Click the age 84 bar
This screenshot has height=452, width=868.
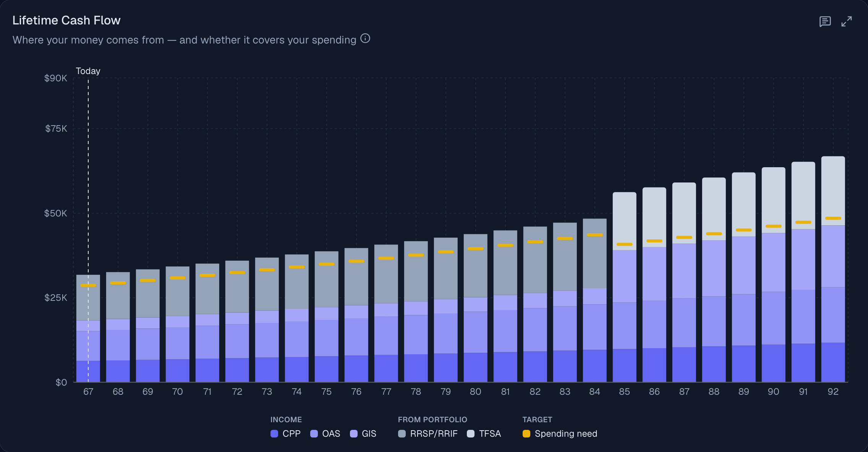[x=595, y=300]
